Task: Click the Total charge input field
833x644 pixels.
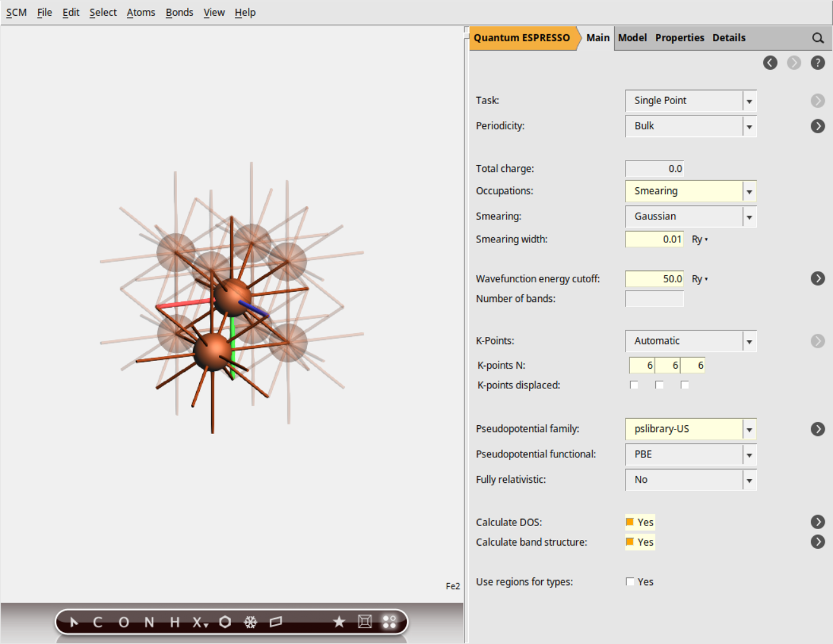Action: [x=654, y=168]
